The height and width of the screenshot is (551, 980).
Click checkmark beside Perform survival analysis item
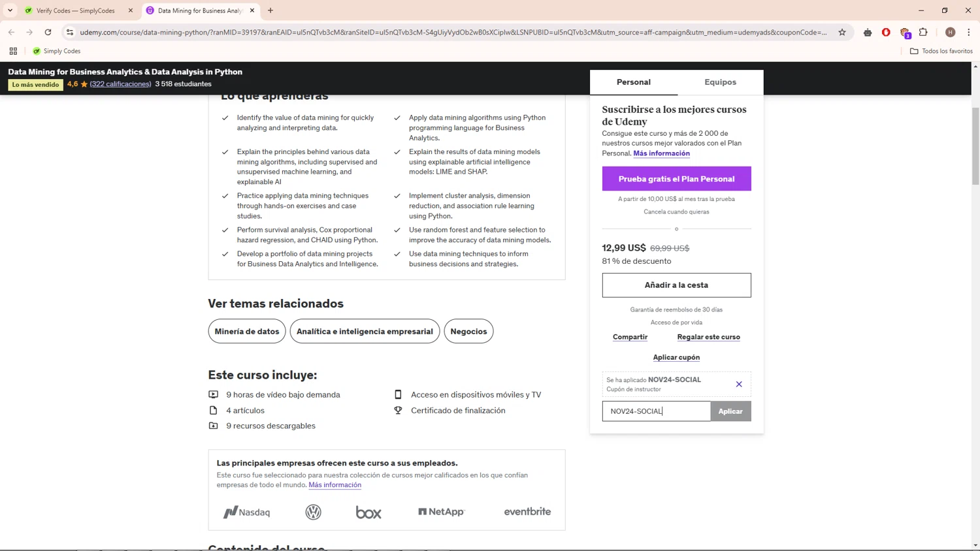click(225, 230)
